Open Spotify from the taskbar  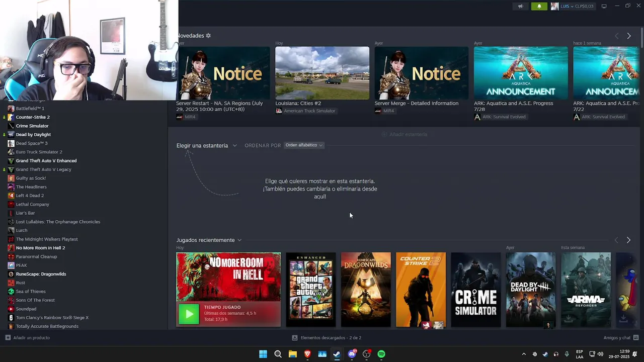pyautogui.click(x=381, y=354)
